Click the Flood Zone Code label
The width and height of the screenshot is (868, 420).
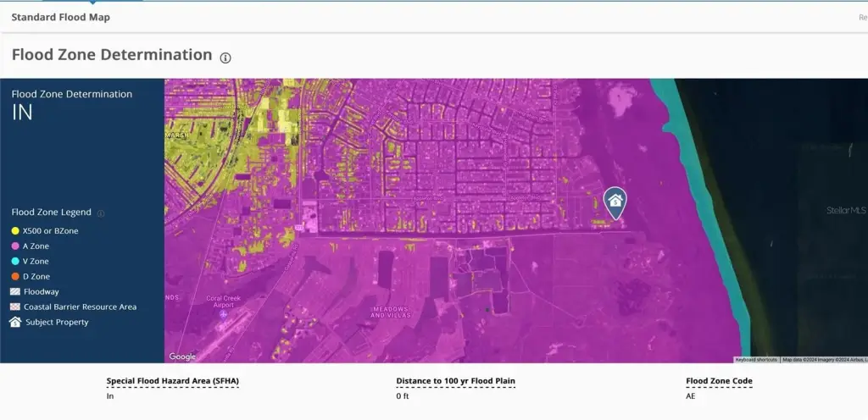coord(719,381)
